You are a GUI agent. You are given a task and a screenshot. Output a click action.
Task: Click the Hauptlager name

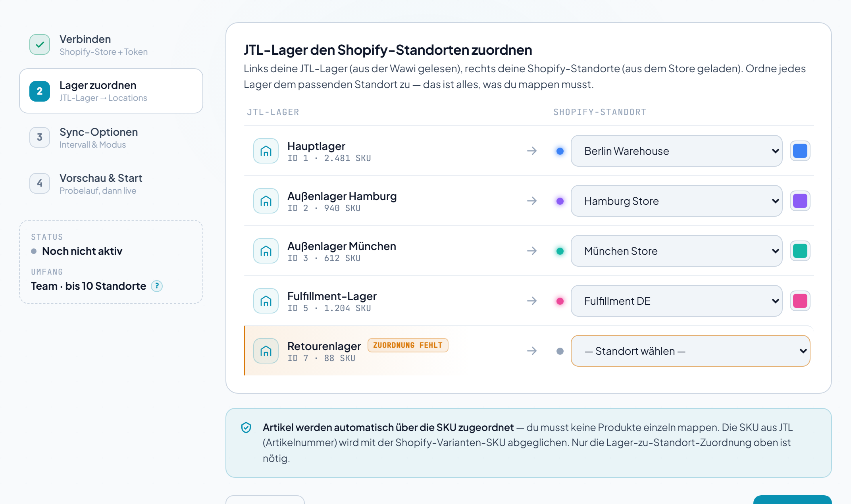point(316,146)
